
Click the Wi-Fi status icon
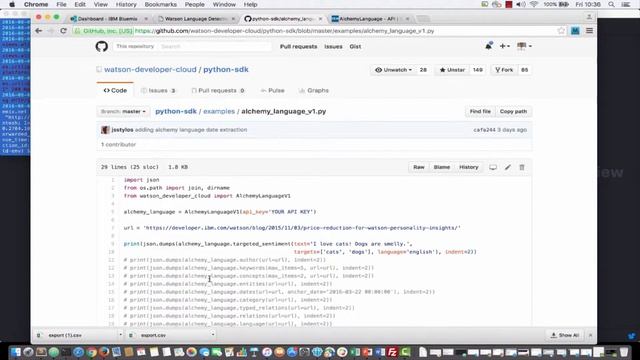click(534, 4)
